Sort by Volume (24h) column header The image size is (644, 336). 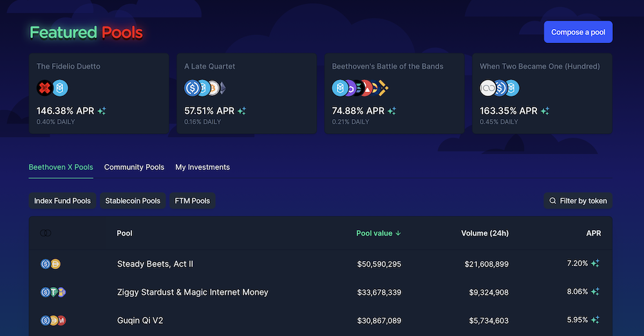tap(484, 233)
